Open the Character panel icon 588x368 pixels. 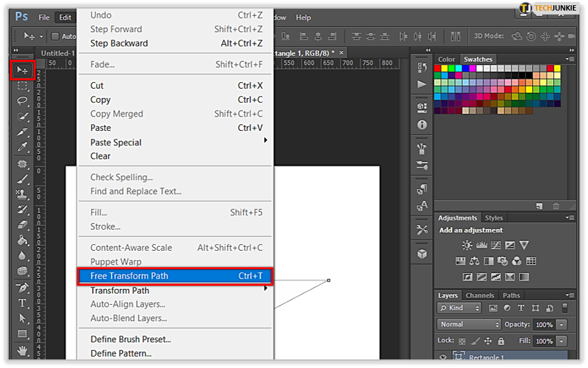coord(422,206)
